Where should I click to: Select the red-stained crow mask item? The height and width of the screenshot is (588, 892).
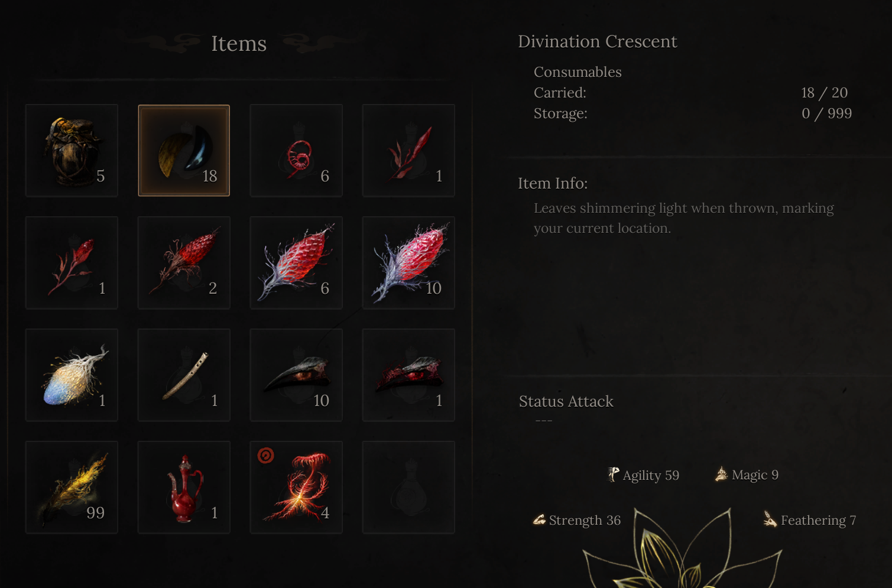[408, 375]
